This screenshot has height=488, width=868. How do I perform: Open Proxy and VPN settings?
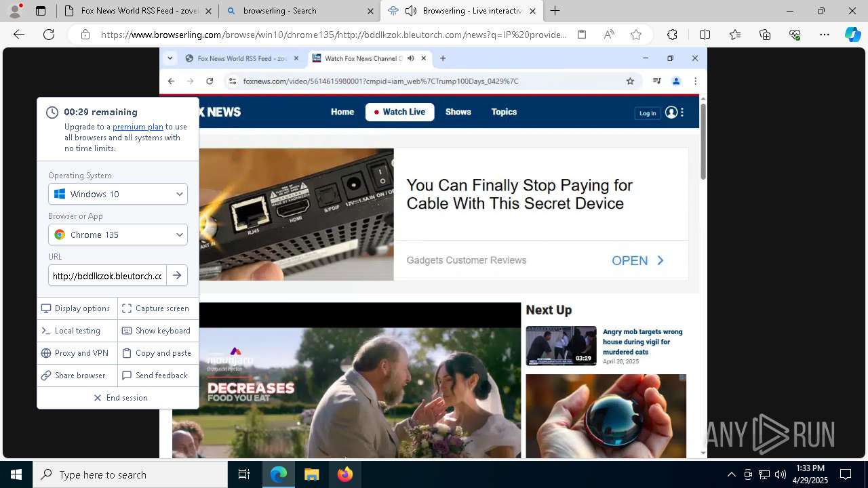pyautogui.click(x=77, y=353)
